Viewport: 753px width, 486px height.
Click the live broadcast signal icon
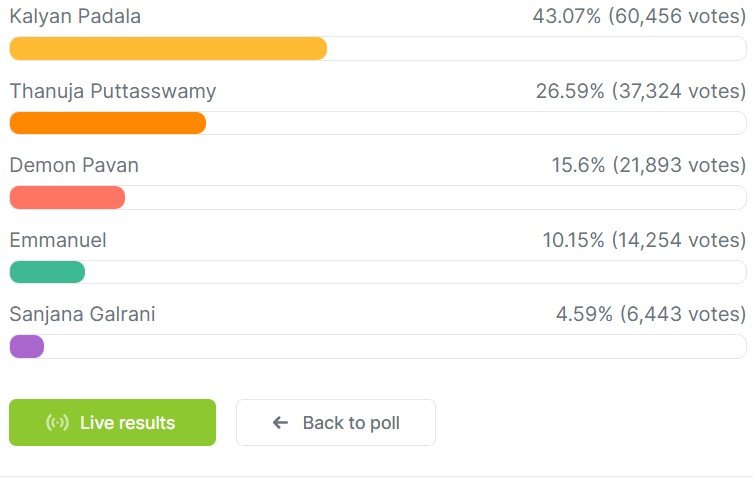[58, 423]
